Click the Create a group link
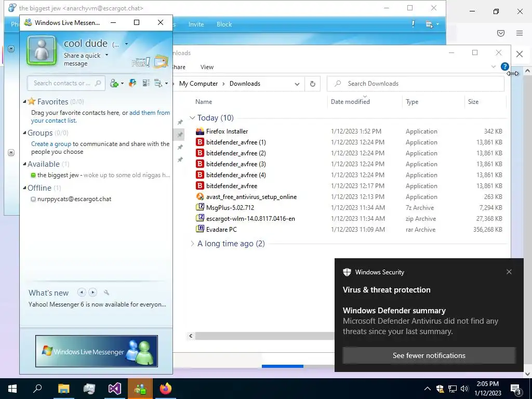The width and height of the screenshot is (532, 399). click(x=51, y=144)
